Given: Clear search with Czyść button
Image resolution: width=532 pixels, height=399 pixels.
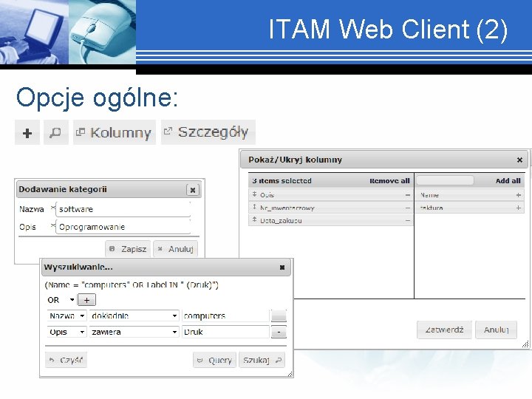Looking at the screenshot, I should [66, 360].
